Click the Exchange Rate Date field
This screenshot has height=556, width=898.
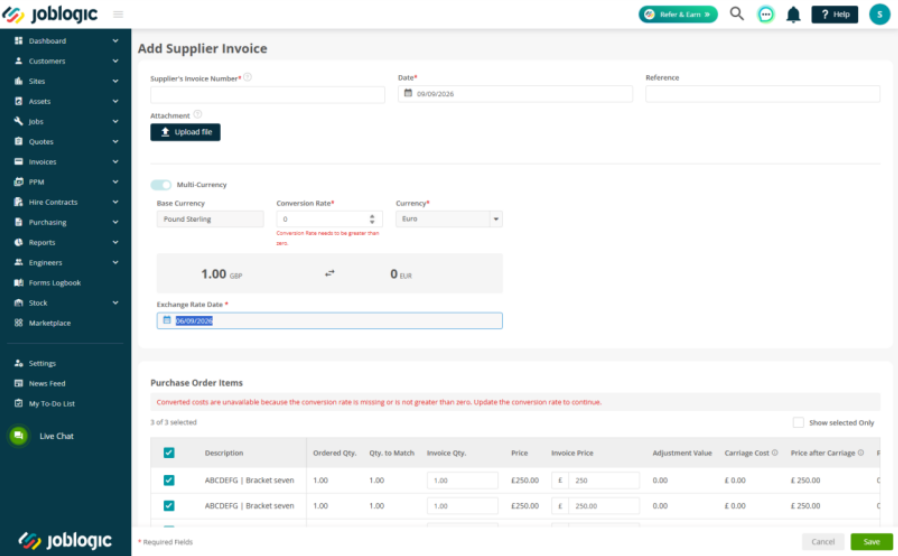[329, 320]
